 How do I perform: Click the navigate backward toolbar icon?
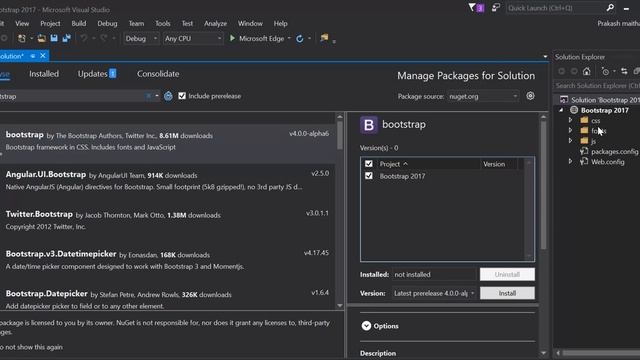[x=3, y=38]
